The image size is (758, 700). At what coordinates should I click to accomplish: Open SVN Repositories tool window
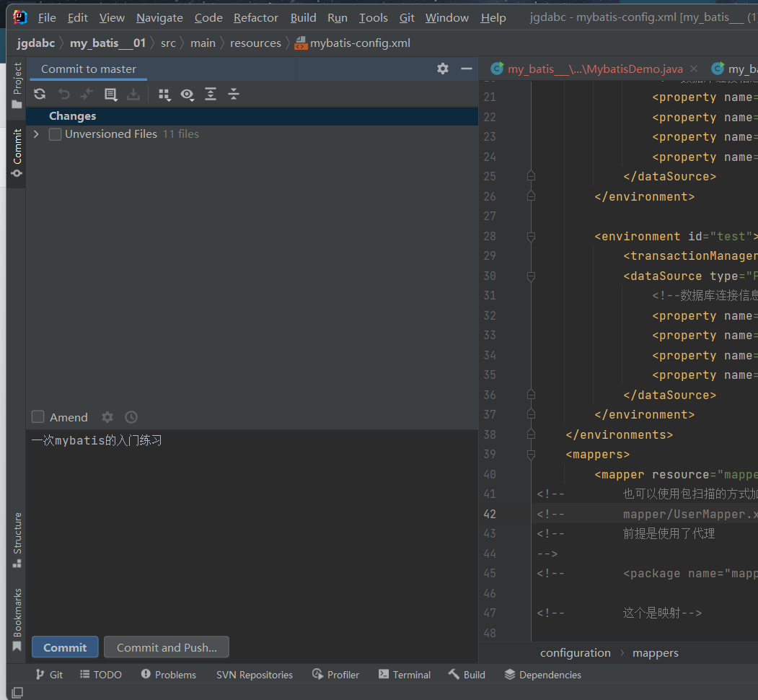pos(255,675)
